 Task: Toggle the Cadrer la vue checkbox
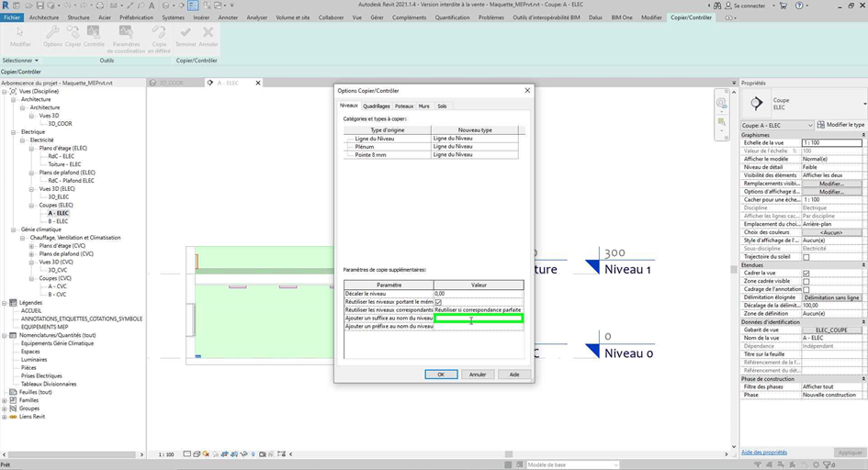tap(806, 274)
